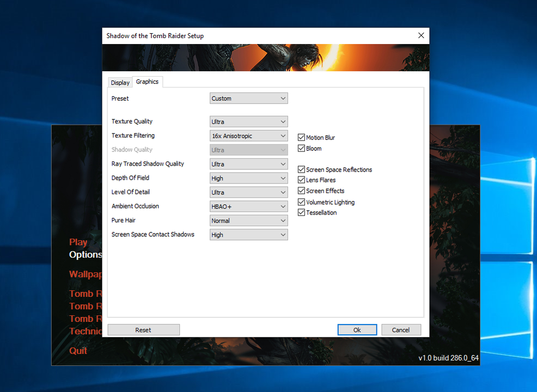Click the Reset button
Screen dimensions: 537x392
point(143,330)
